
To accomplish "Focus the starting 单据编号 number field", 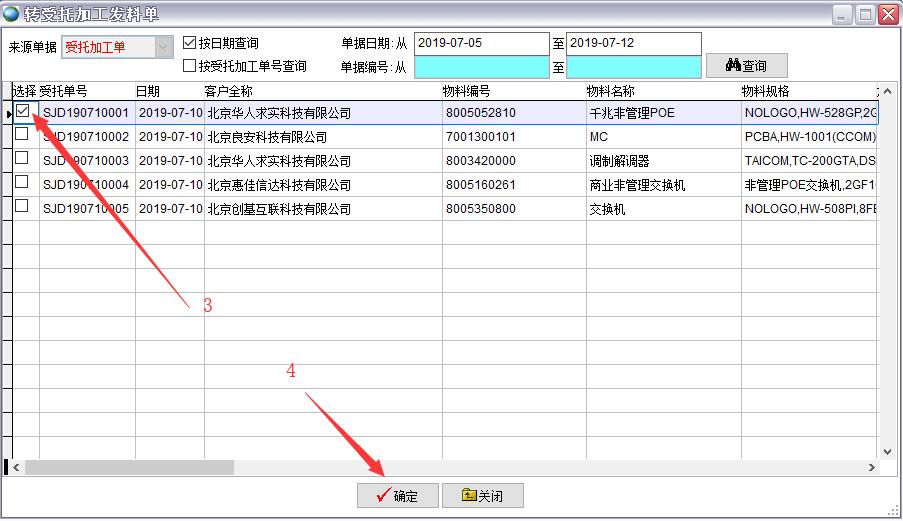I will pyautogui.click(x=480, y=67).
